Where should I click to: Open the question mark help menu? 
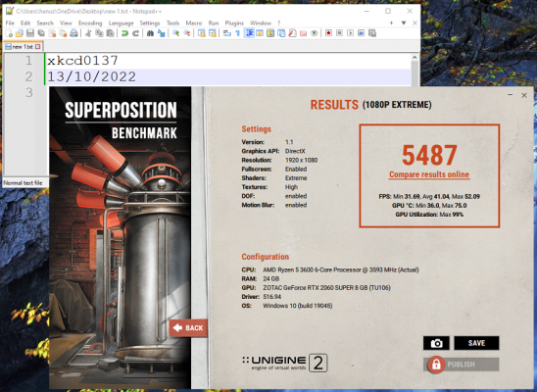(x=278, y=23)
